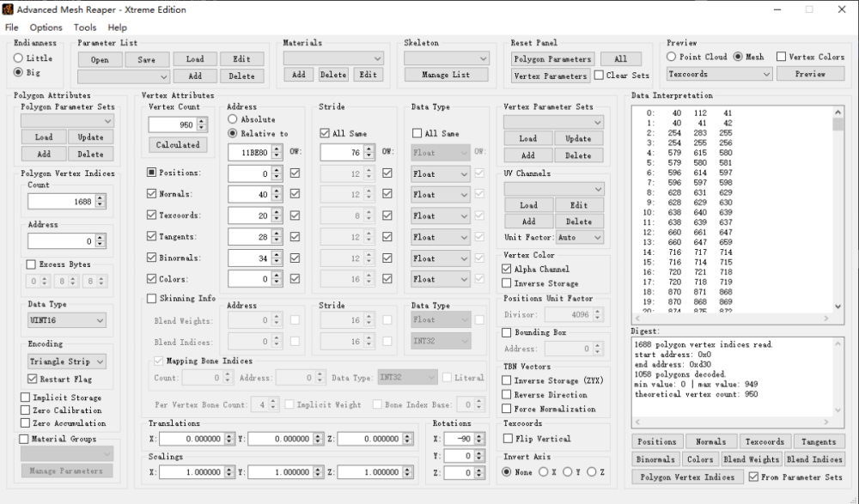The height and width of the screenshot is (504, 859).
Task: Click the Advanced Mesh Reaper title bar icon
Action: pyautogui.click(x=9, y=9)
